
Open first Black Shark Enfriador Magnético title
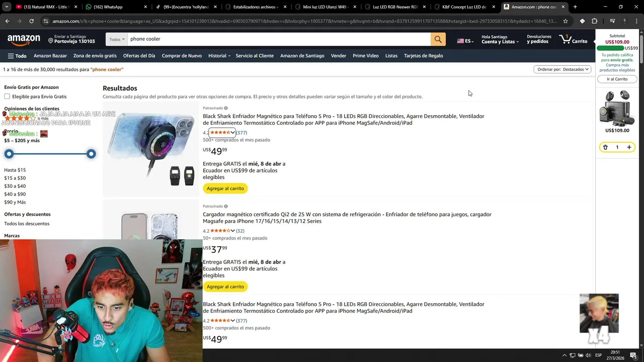(344, 120)
